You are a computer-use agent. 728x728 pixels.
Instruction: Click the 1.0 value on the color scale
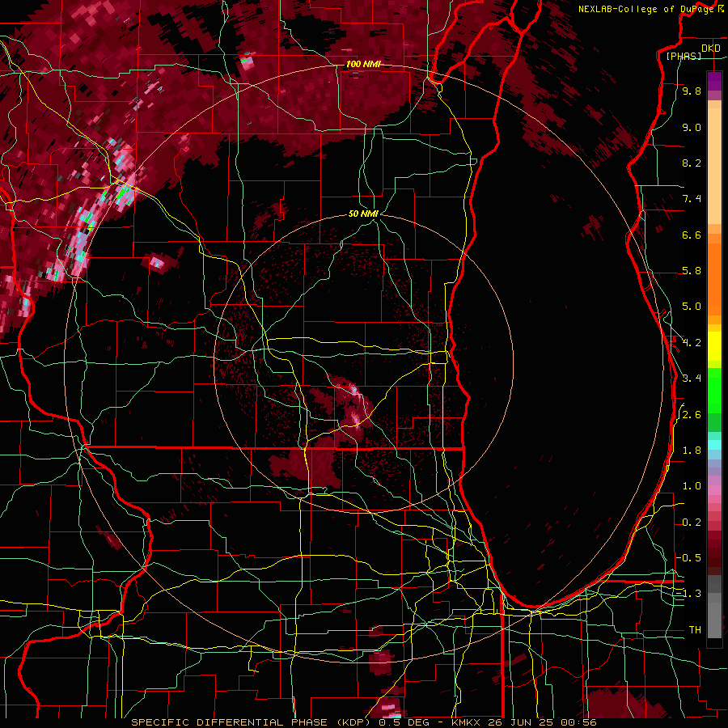click(x=692, y=486)
